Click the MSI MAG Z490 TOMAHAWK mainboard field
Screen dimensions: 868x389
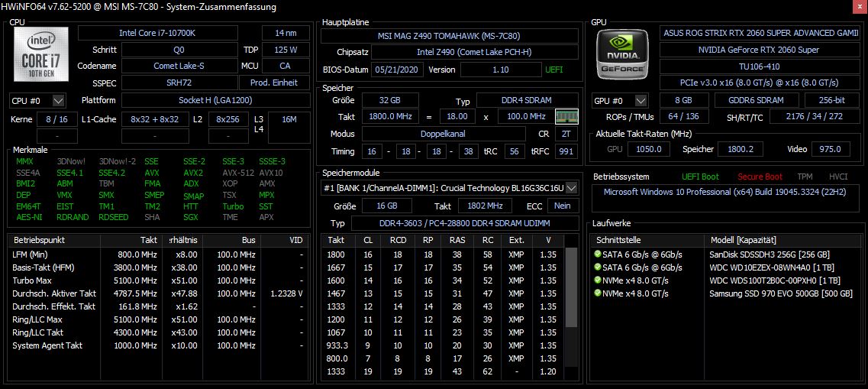pos(449,37)
